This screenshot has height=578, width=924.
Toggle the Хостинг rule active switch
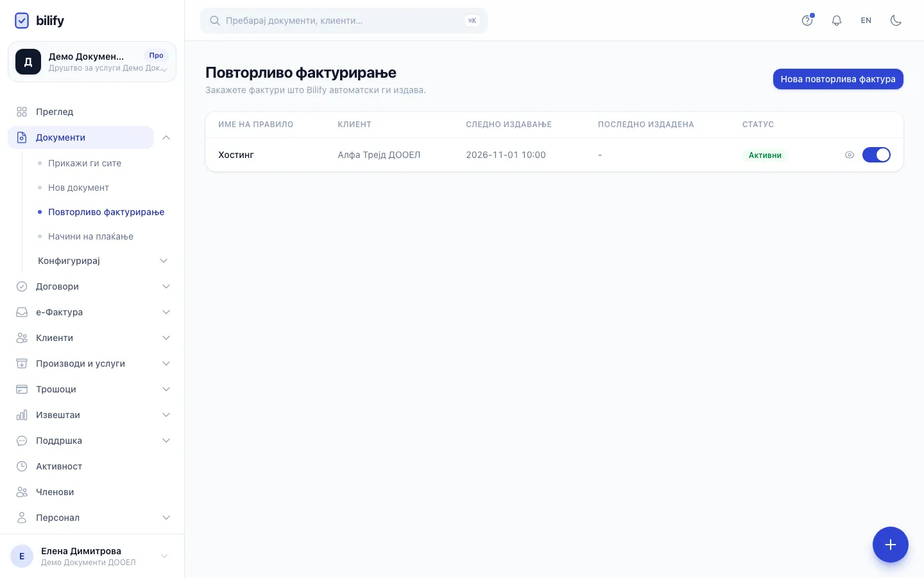pyautogui.click(x=877, y=155)
